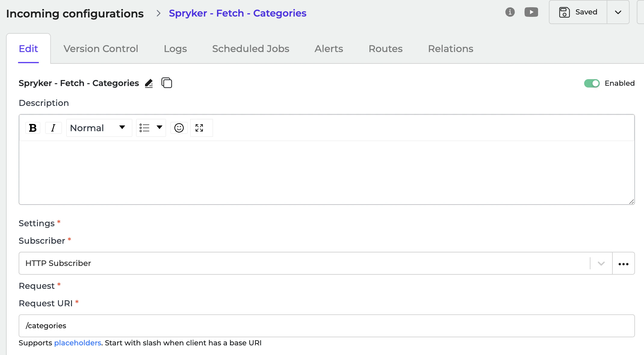Click the bullet list icon
This screenshot has width=644, height=355.
pos(144,128)
